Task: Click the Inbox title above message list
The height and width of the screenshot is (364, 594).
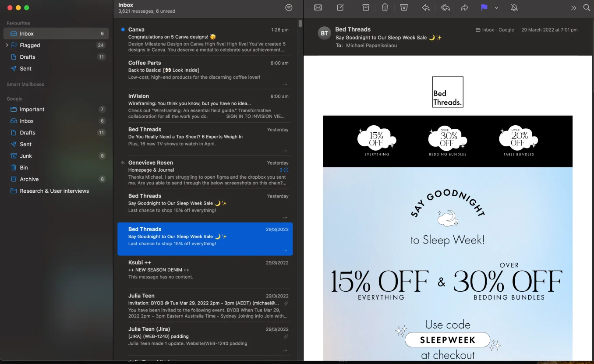Action: pyautogui.click(x=126, y=5)
